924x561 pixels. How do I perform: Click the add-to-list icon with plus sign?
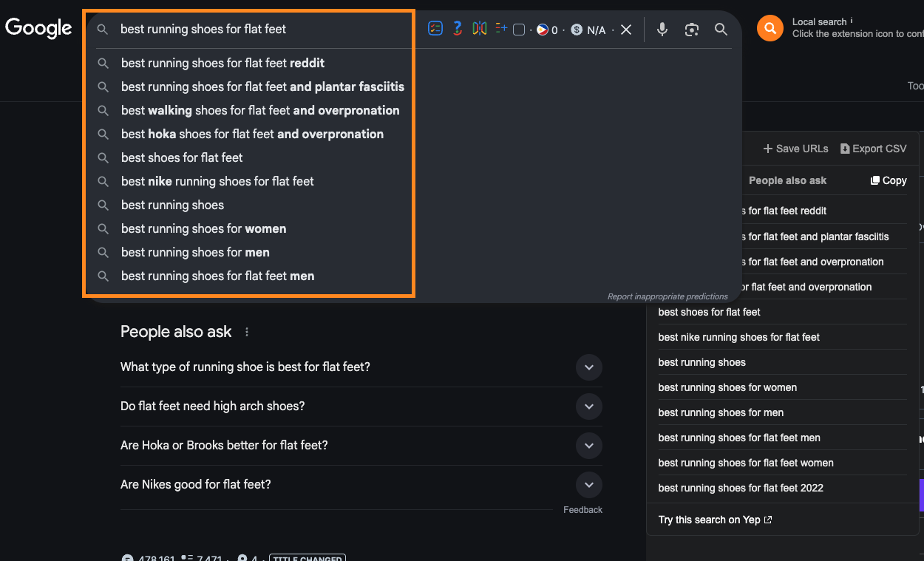tap(501, 29)
